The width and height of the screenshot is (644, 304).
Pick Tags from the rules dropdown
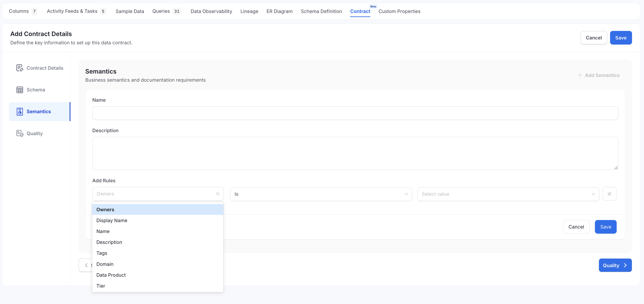[x=158, y=253]
